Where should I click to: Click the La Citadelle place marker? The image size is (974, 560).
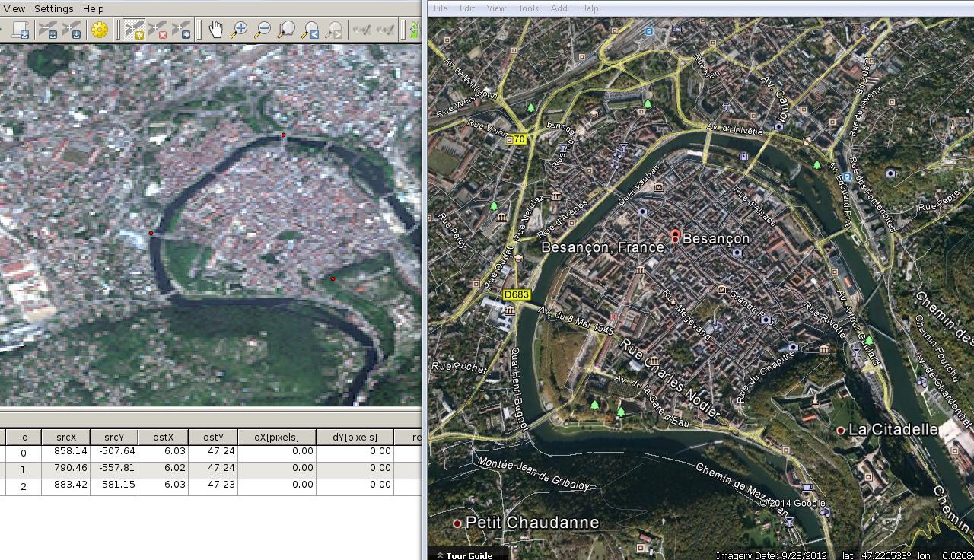[840, 431]
